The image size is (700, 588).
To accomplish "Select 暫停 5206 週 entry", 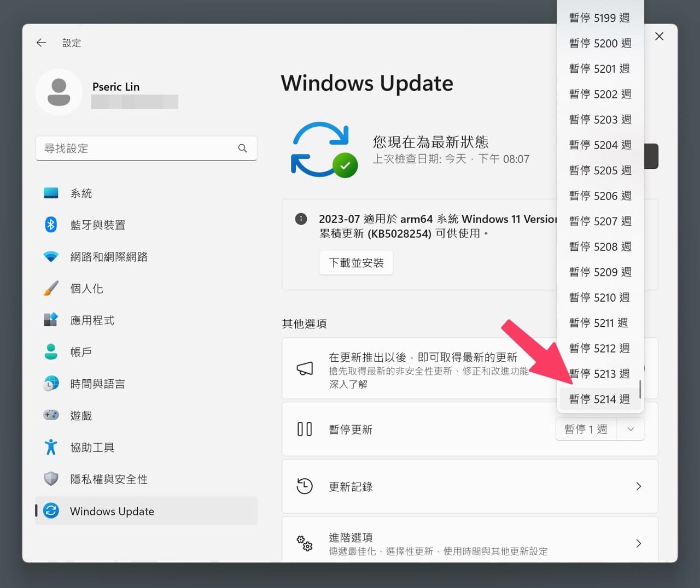I will 600,196.
